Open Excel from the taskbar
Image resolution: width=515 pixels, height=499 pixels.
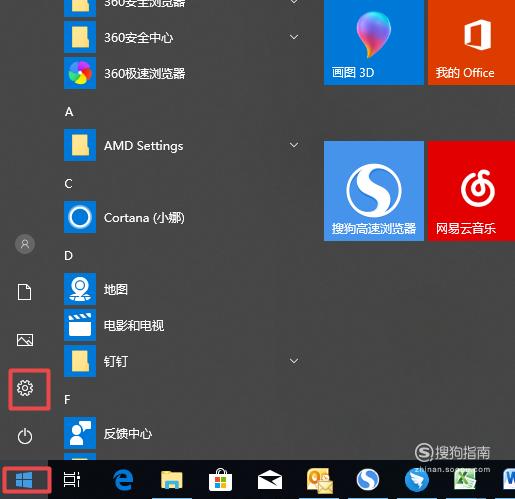465,480
